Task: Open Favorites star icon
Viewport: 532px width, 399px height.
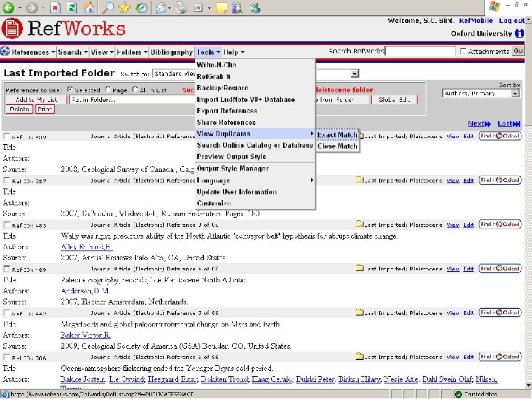Action: (125, 7)
